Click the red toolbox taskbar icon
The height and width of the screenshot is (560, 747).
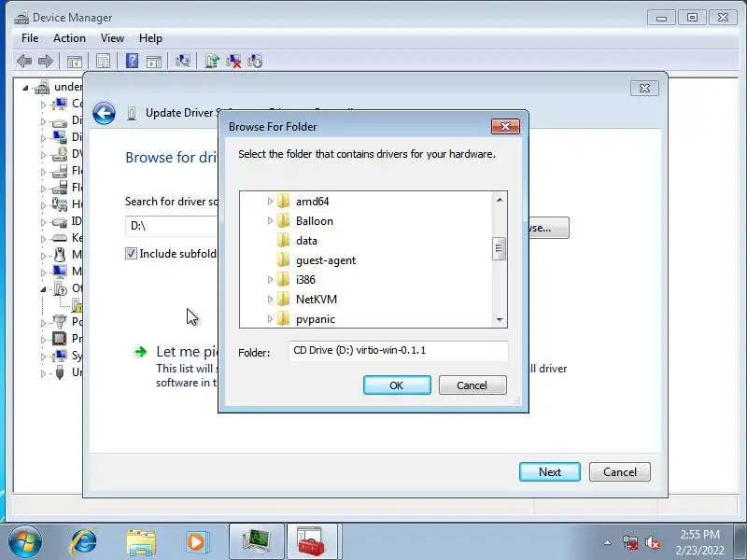coord(312,541)
